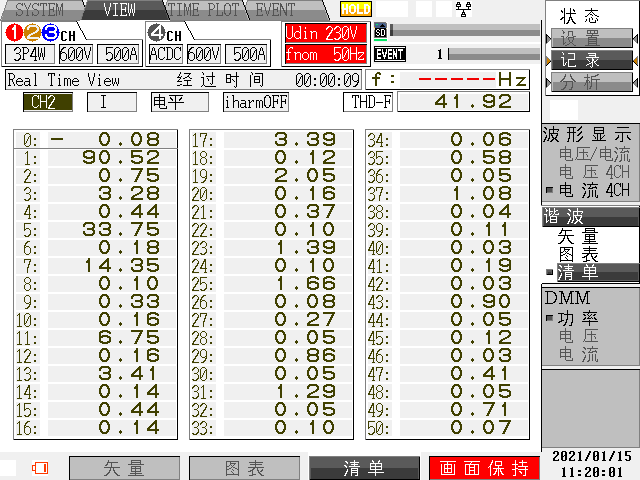The height and width of the screenshot is (480, 640).
Task: Click the 波形显示 section header
Action: 587,135
